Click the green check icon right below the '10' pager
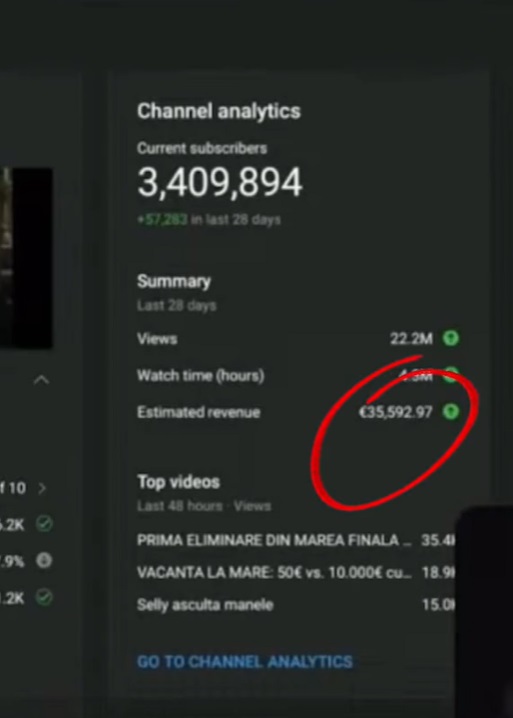 coord(44,524)
